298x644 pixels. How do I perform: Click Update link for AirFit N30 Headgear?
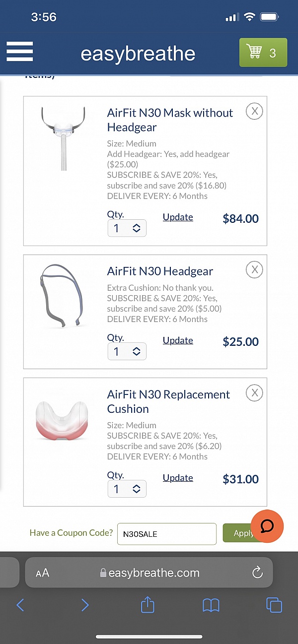pos(178,340)
